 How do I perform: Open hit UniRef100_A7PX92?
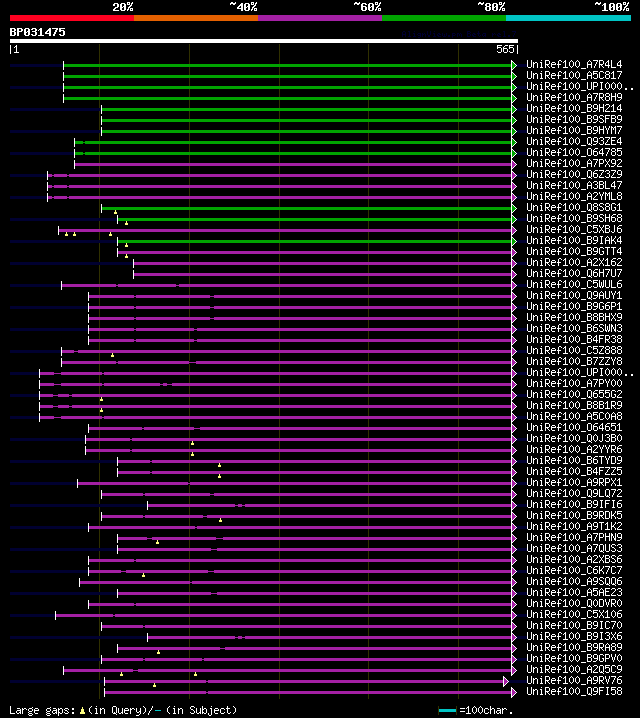(574, 163)
